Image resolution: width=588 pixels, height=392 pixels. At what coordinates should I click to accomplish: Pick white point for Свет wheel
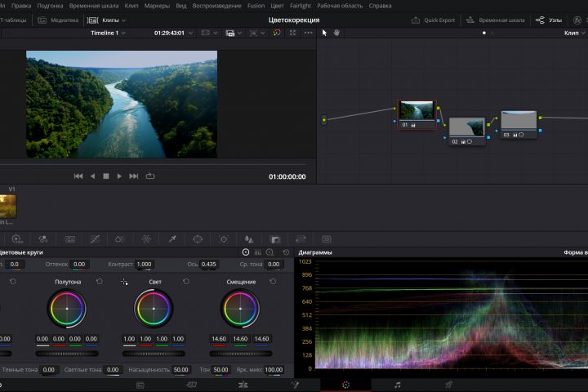tap(124, 282)
